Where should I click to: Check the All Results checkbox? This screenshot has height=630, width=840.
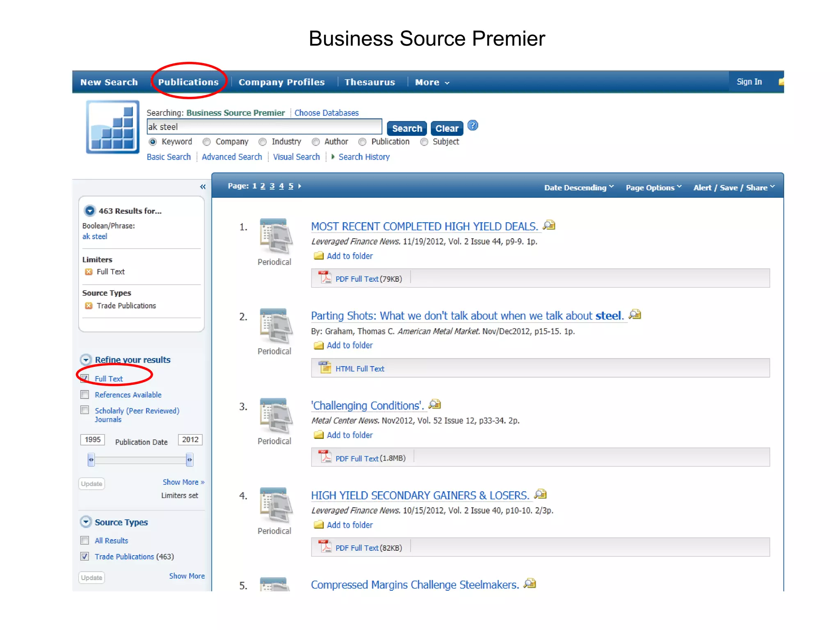[x=84, y=540]
